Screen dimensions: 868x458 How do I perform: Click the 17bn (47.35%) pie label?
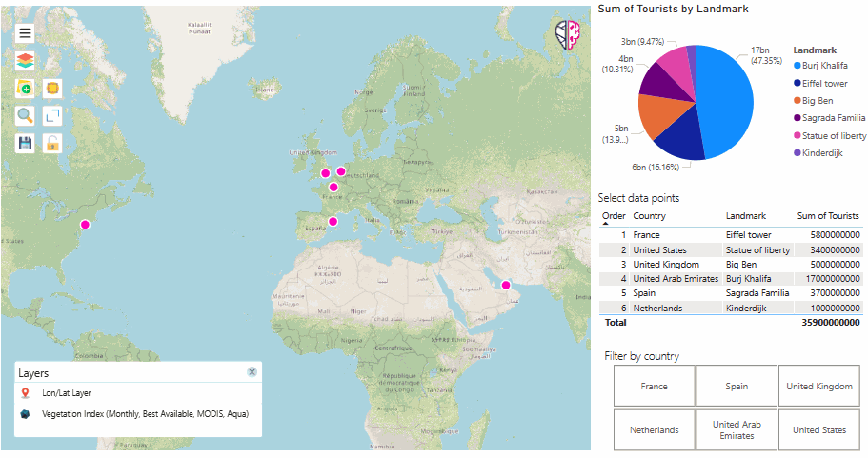766,55
